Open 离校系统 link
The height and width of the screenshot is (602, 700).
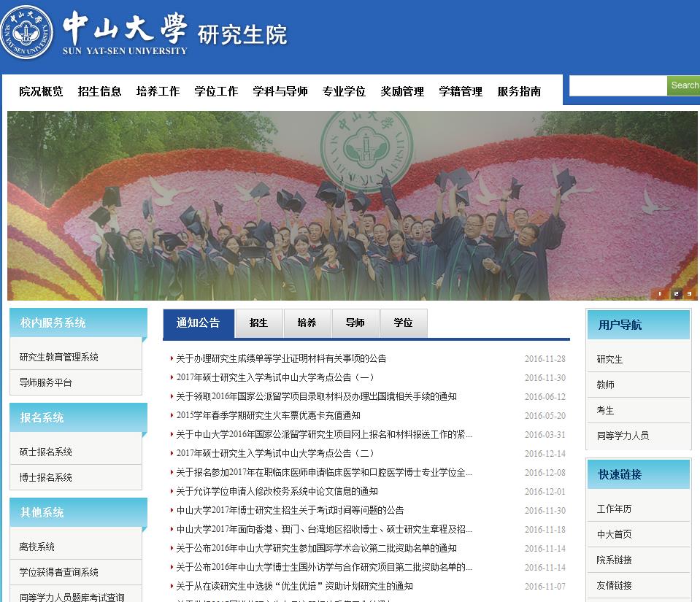tap(36, 547)
